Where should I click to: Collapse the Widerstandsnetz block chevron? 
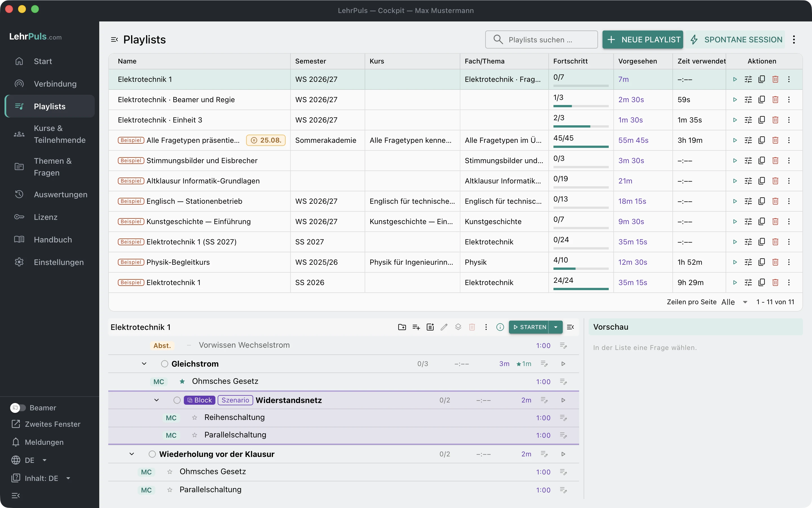[156, 400]
